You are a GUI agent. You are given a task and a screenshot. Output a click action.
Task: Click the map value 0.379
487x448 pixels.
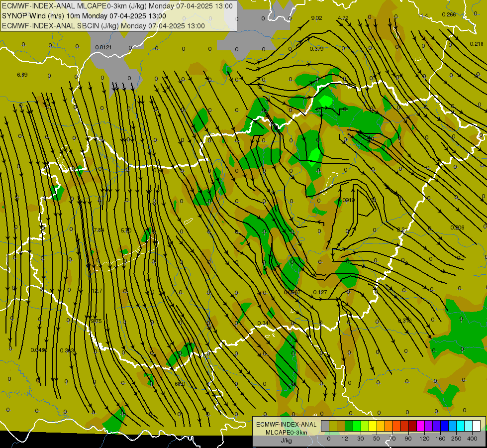[x=316, y=49]
